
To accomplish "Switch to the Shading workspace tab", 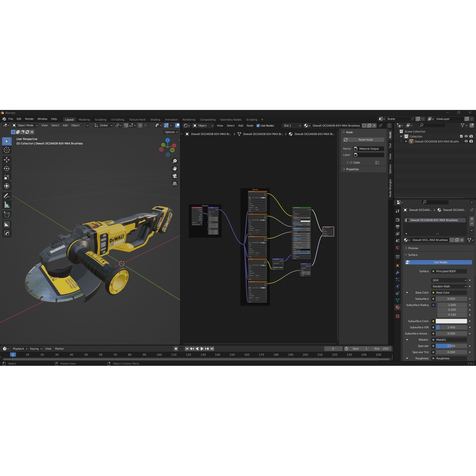I will tap(155, 120).
